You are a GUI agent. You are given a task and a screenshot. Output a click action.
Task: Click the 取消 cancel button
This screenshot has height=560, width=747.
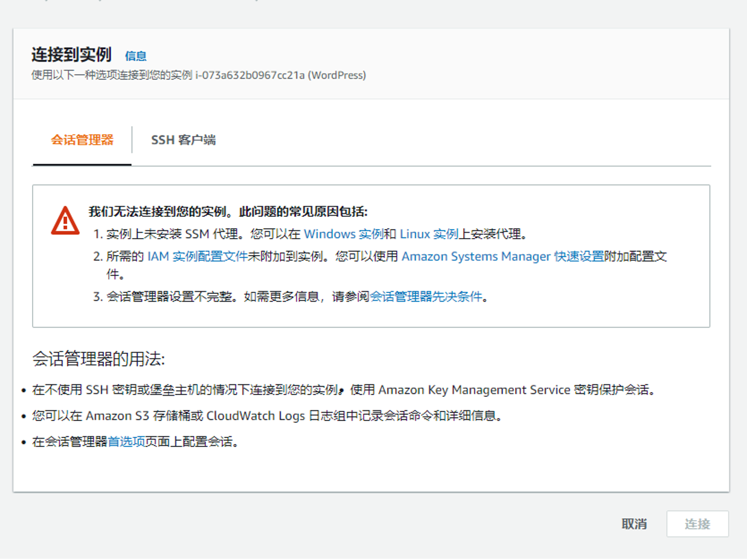(x=634, y=524)
